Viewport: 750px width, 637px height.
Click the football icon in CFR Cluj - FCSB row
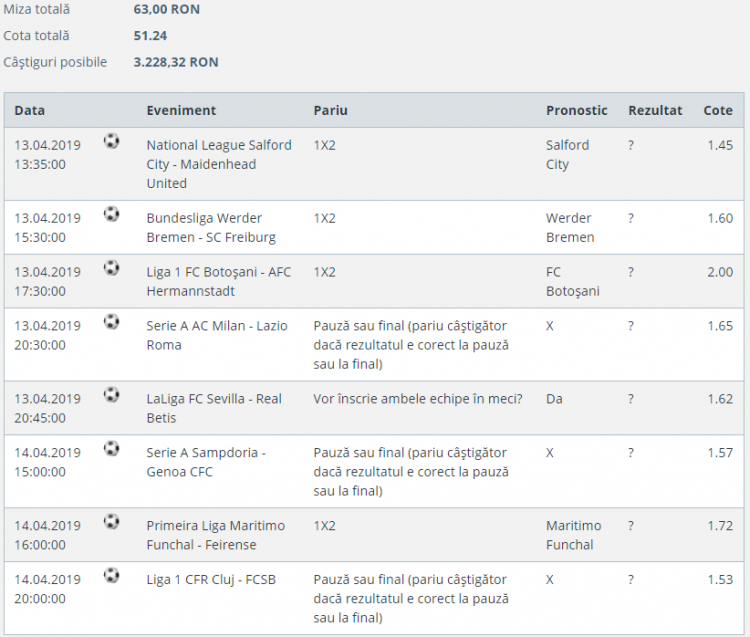(x=111, y=576)
